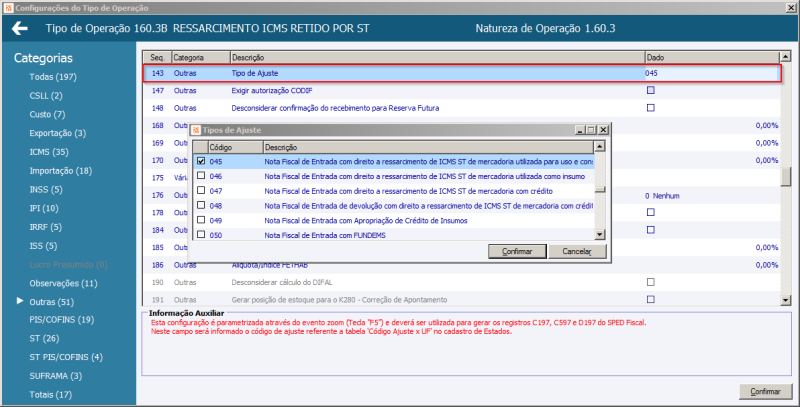Viewport: 800px width, 407px height.
Task: Select the Importação (18) category
Action: (61, 171)
